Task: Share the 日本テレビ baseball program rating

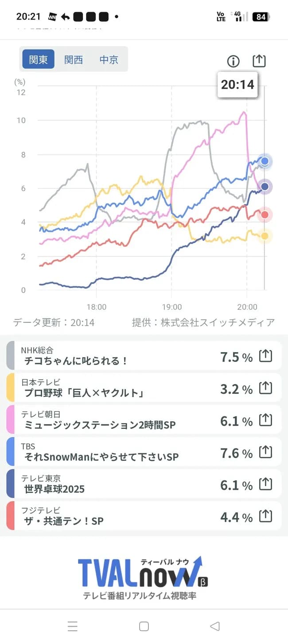Action: [265, 388]
